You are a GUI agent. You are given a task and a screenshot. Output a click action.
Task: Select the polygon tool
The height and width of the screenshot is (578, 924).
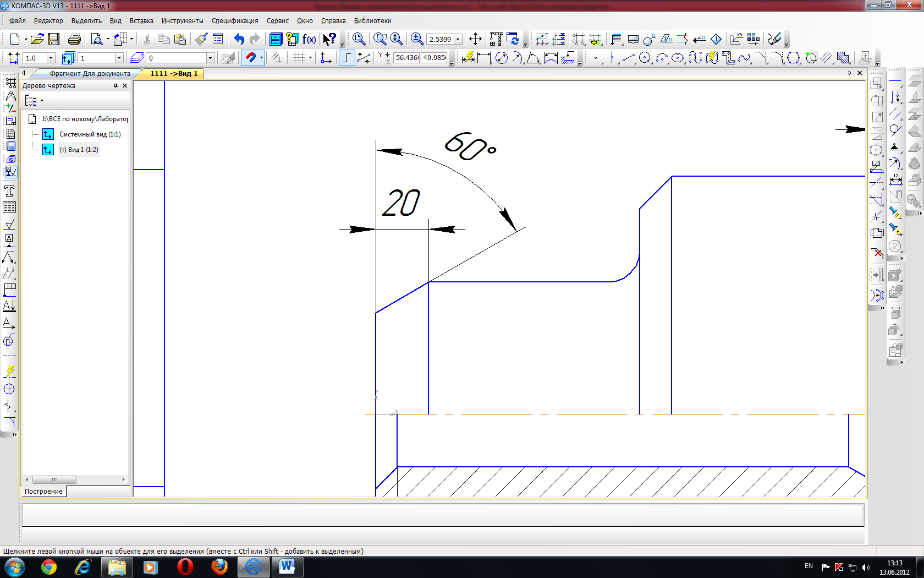(x=794, y=57)
